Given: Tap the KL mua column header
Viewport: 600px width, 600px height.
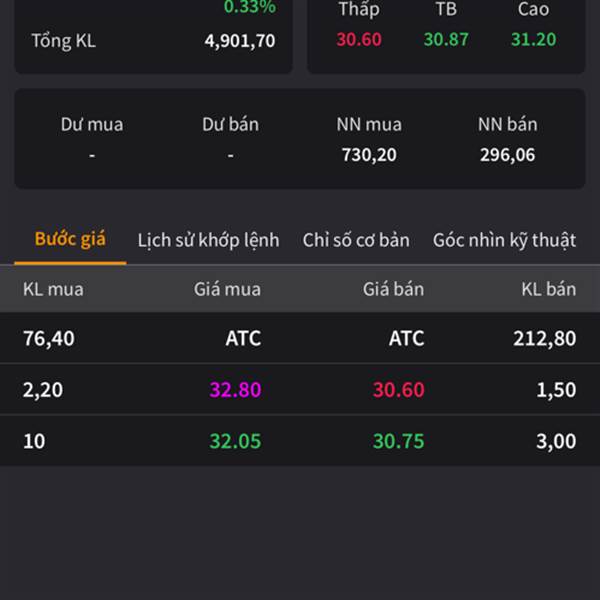Looking at the screenshot, I should pyautogui.click(x=53, y=289).
